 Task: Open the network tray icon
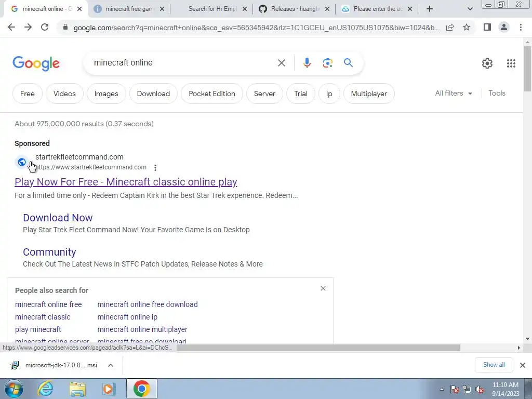click(x=467, y=389)
